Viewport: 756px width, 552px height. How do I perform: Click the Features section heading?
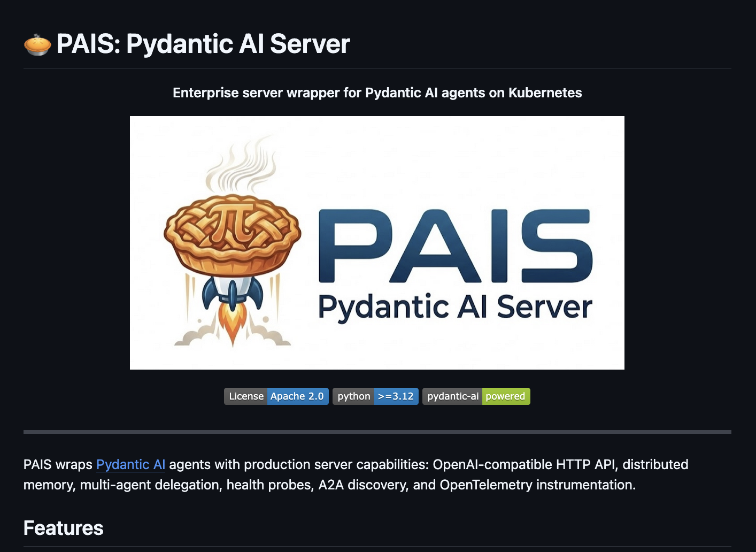pos(64,528)
